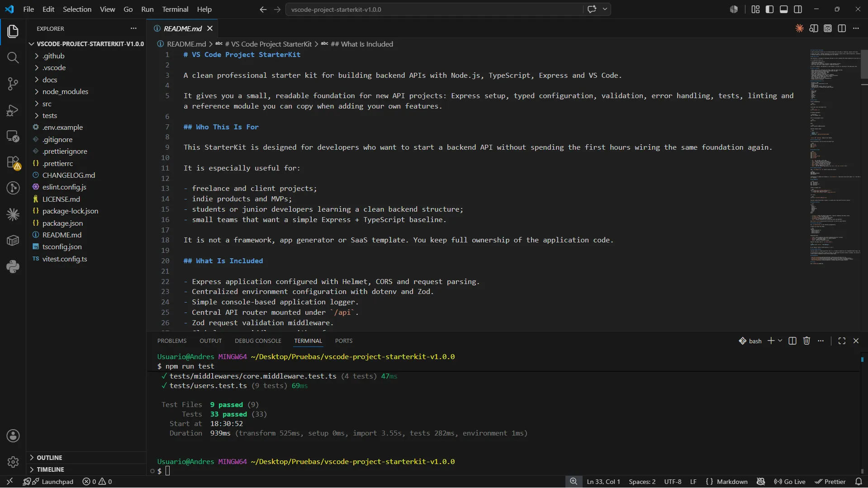Image resolution: width=868 pixels, height=488 pixels.
Task: Click the Launchpad status bar item
Action: (x=48, y=482)
